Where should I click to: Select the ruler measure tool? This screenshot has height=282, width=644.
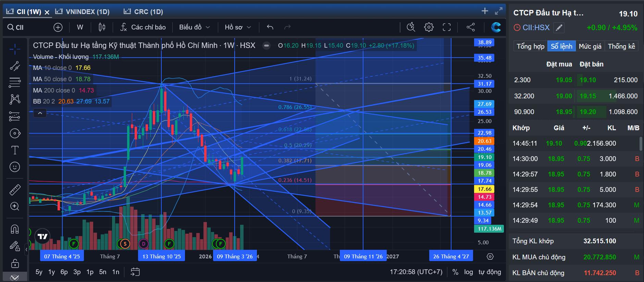coord(15,189)
